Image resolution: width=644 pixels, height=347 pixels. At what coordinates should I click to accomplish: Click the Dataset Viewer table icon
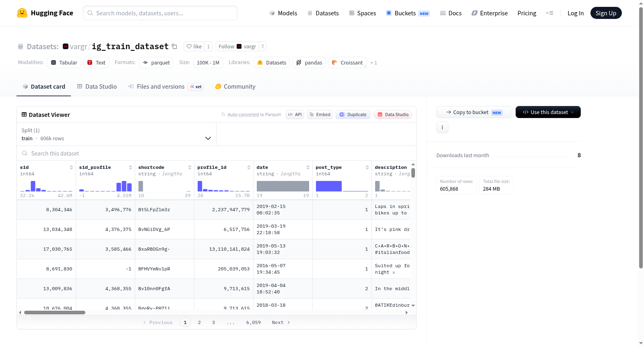click(24, 114)
